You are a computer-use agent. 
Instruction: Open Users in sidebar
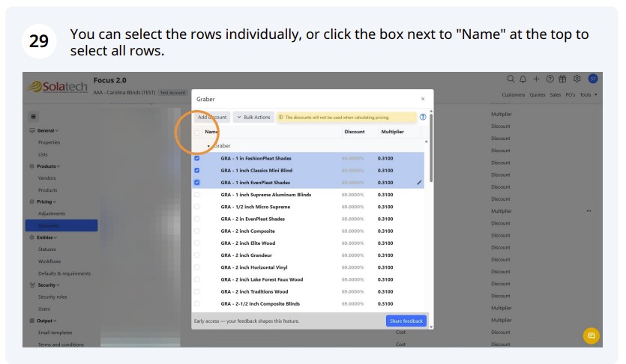click(x=44, y=309)
